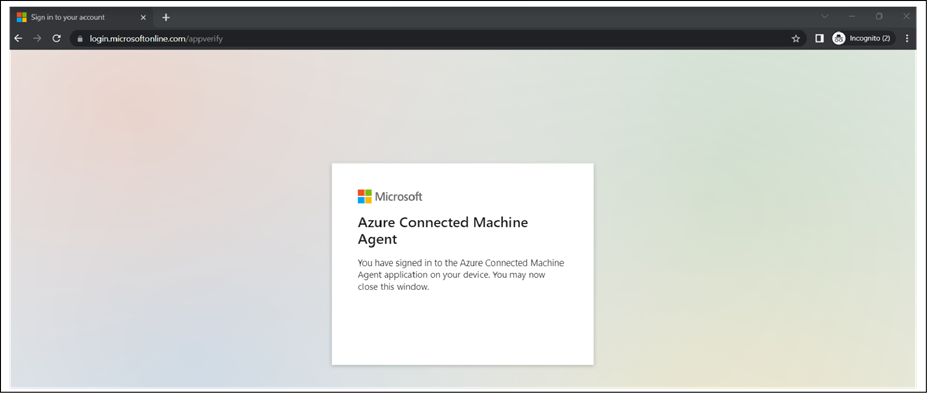Click the Microsoft favicon on the tab

click(22, 17)
